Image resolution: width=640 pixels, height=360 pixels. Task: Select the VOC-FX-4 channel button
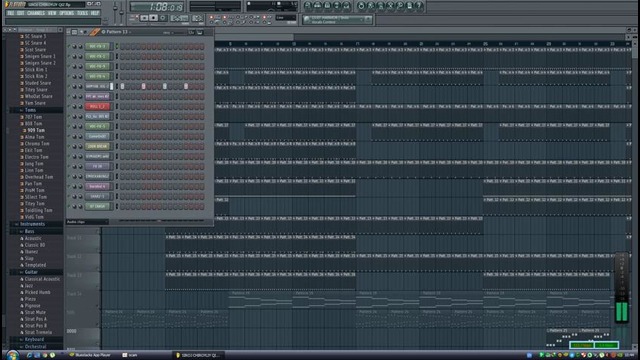(98, 76)
